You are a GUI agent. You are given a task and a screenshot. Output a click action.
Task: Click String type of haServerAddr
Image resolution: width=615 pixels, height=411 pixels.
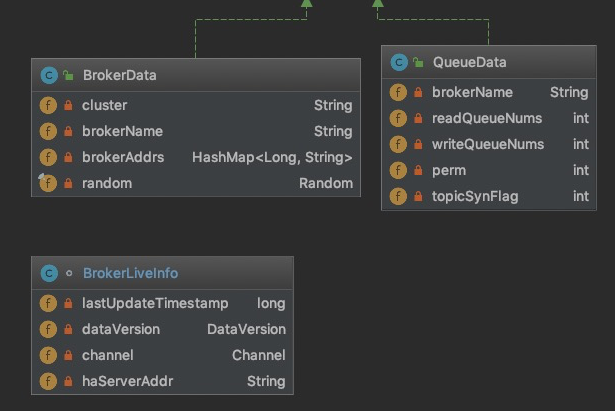click(x=266, y=382)
